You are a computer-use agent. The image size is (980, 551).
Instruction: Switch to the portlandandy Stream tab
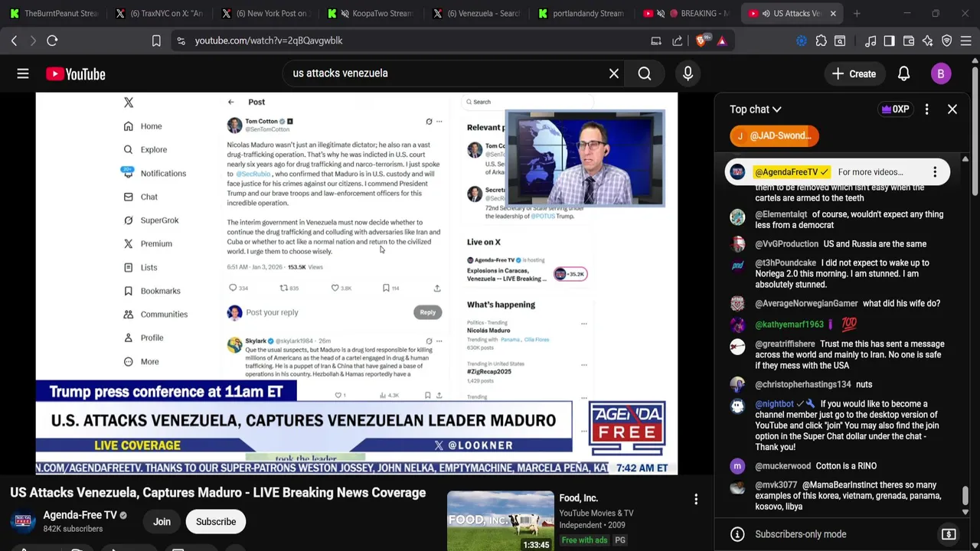[x=580, y=13]
